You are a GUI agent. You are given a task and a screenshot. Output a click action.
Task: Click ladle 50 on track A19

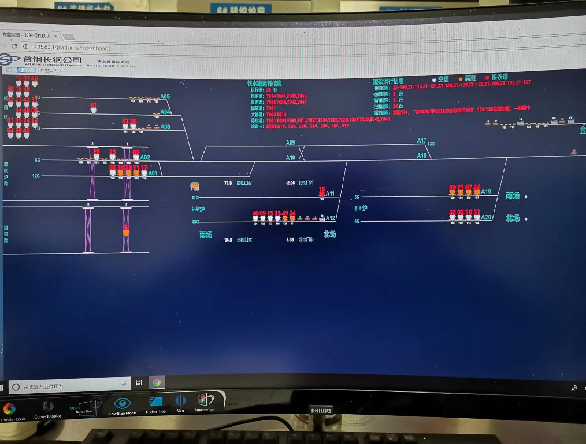pos(453,190)
